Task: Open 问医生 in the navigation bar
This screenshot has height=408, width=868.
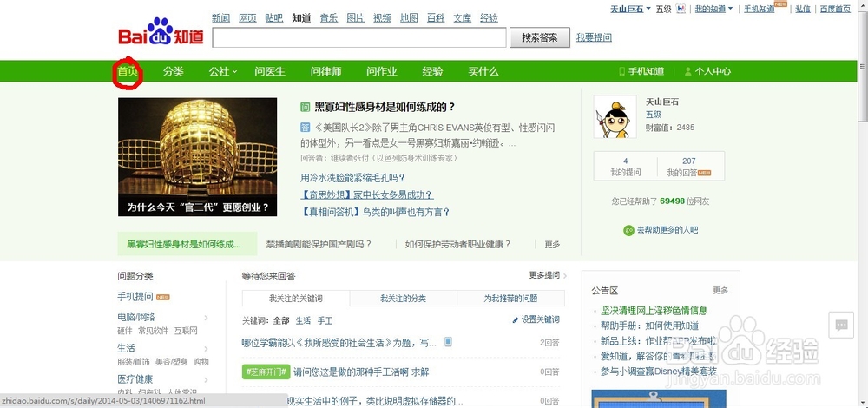Action: (270, 71)
